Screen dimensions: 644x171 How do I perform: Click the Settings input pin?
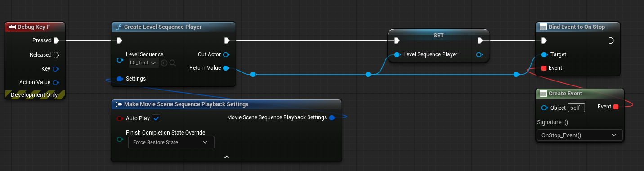point(120,79)
